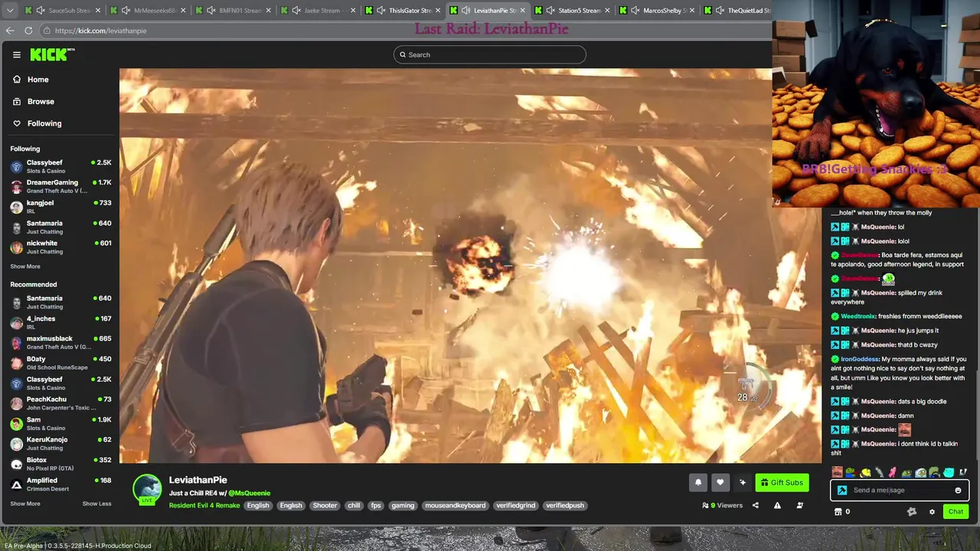Click the browser back arrow
Viewport: 980px width, 551px height.
(10, 31)
